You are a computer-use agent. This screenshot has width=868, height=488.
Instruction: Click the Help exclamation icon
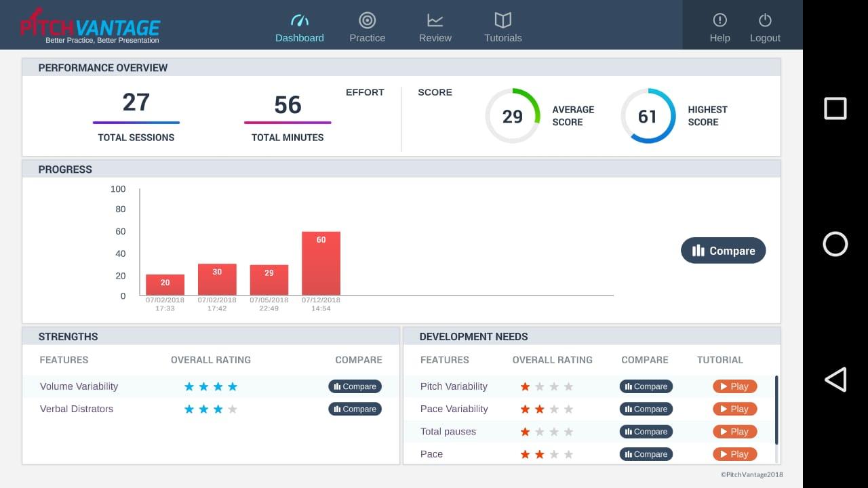720,20
